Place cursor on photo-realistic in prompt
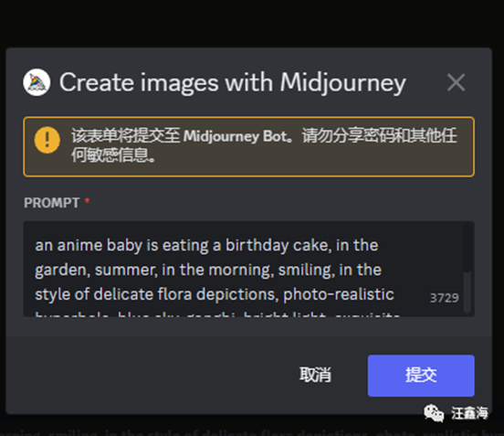504x436 pixels. 339,294
